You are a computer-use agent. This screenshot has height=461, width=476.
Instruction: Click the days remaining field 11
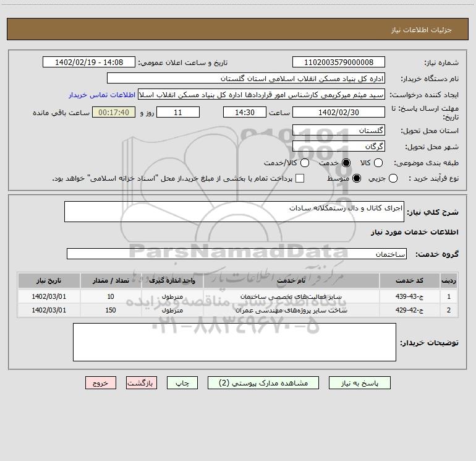(178, 113)
